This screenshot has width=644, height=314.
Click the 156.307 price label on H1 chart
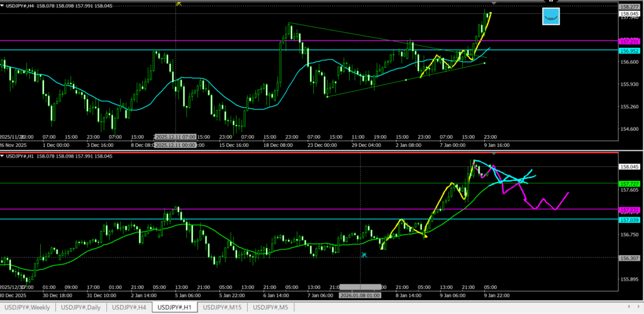coord(630,257)
